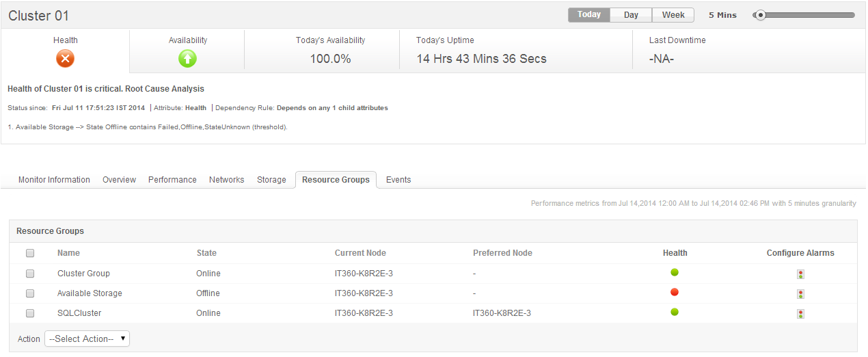
Task: Click the green Availability up-arrow icon
Action: (187, 59)
